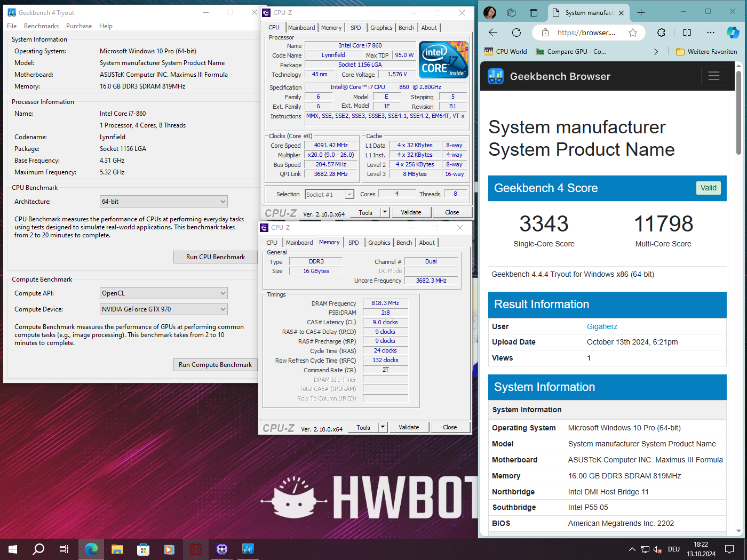747x560 pixels.
Task: Open Edge workspaces icon
Action: (511, 12)
